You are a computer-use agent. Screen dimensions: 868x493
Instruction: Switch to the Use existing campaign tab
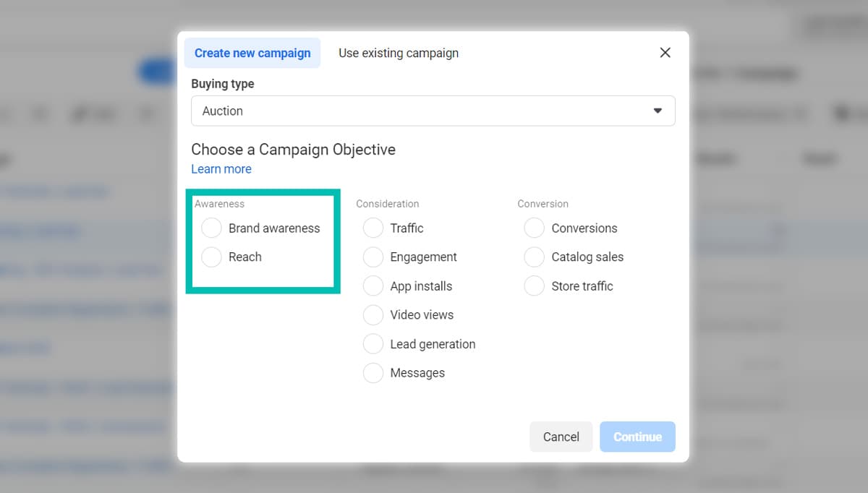398,52
